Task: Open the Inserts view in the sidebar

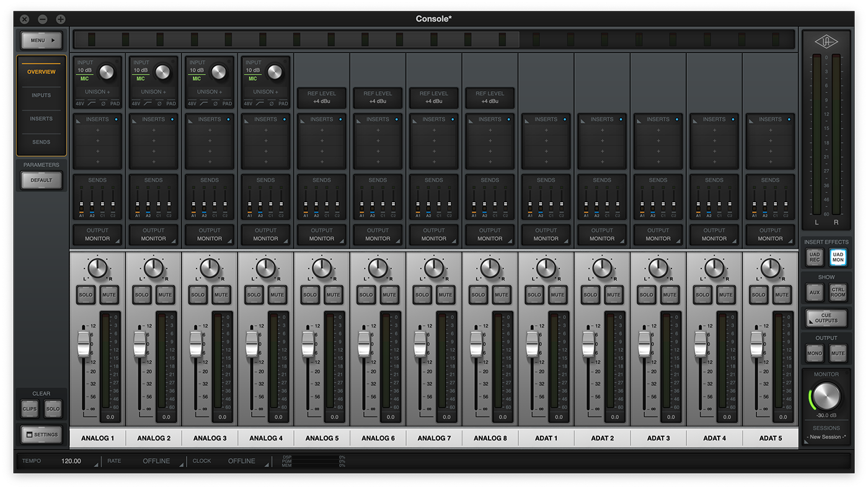Action: pos(42,119)
